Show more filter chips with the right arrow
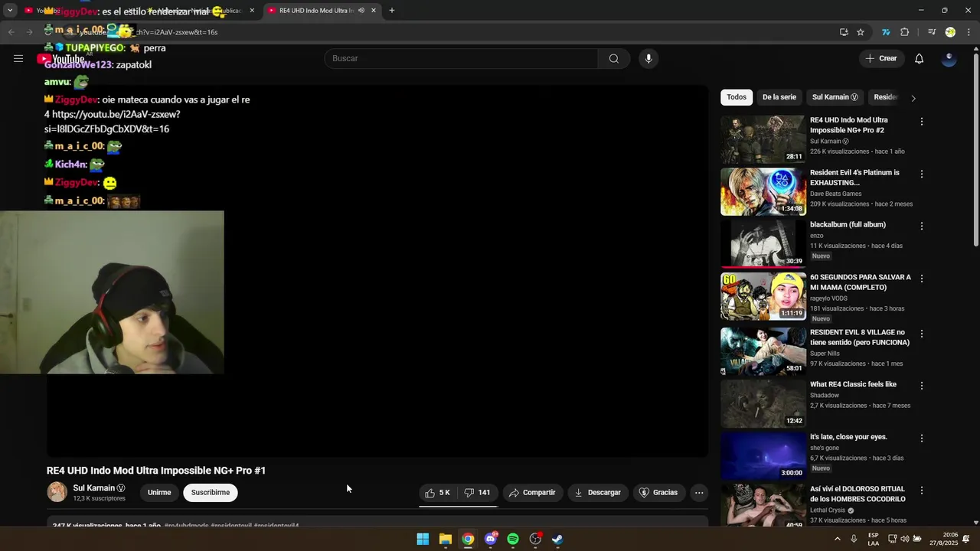Viewport: 980px width, 551px height. click(x=913, y=98)
